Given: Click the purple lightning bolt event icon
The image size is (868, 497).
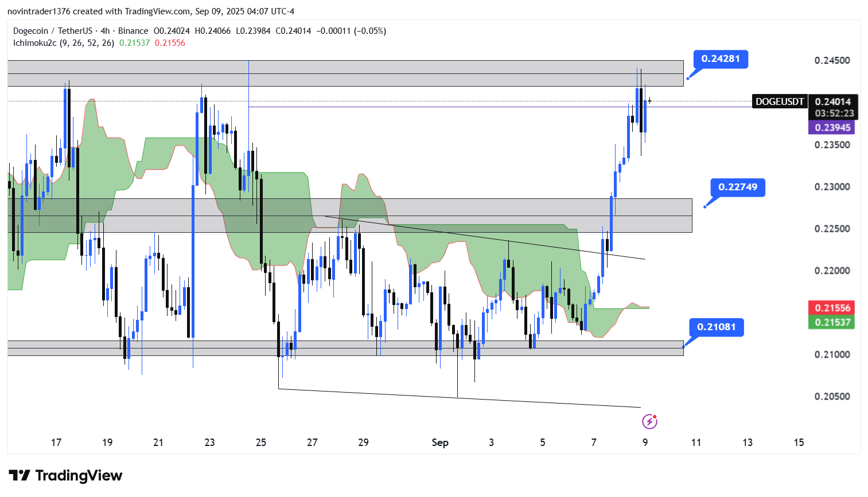Looking at the screenshot, I should tap(649, 422).
